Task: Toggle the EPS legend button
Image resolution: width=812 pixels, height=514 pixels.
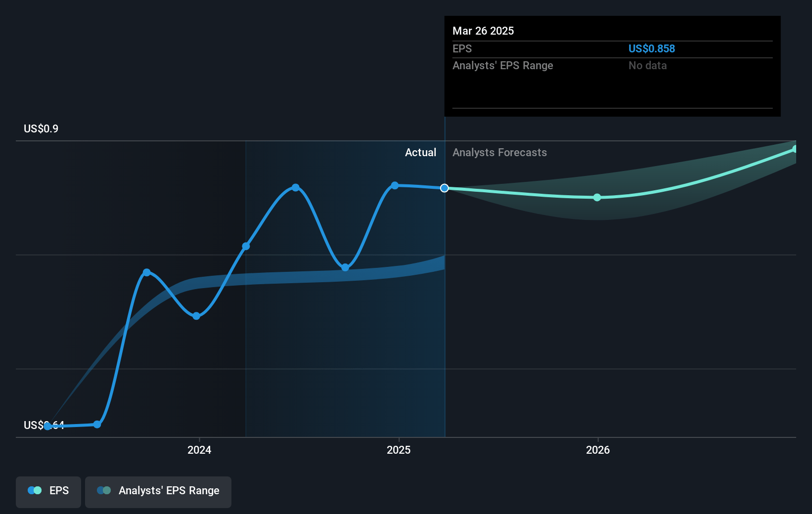Action: pyautogui.click(x=48, y=492)
